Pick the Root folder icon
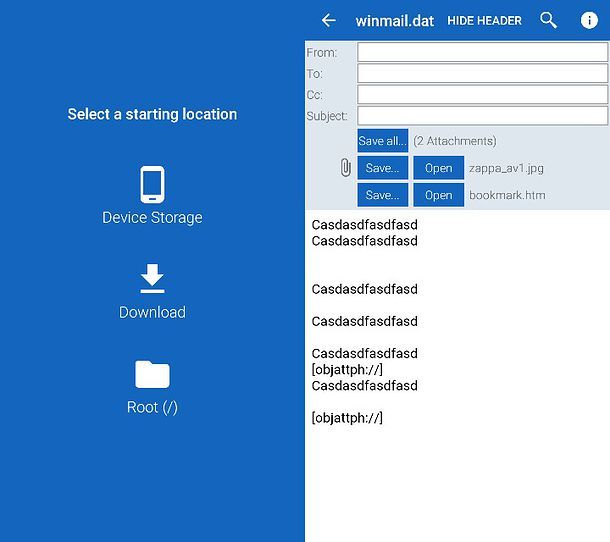The width and height of the screenshot is (610, 542). coord(152,374)
